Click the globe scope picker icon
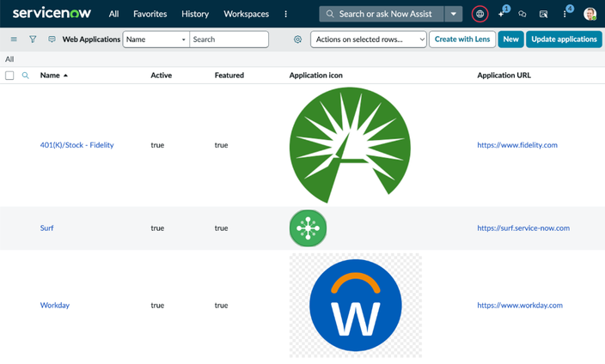 [480, 14]
